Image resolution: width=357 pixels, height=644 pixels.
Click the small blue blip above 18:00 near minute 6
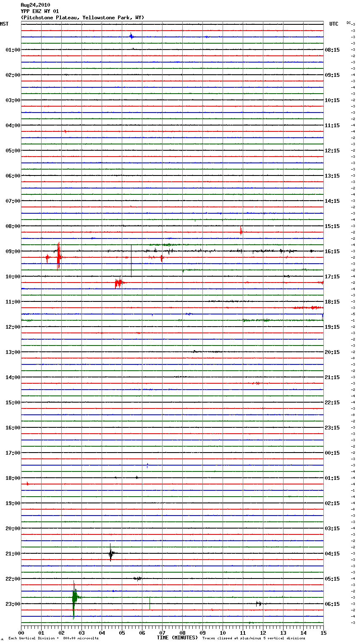click(147, 465)
